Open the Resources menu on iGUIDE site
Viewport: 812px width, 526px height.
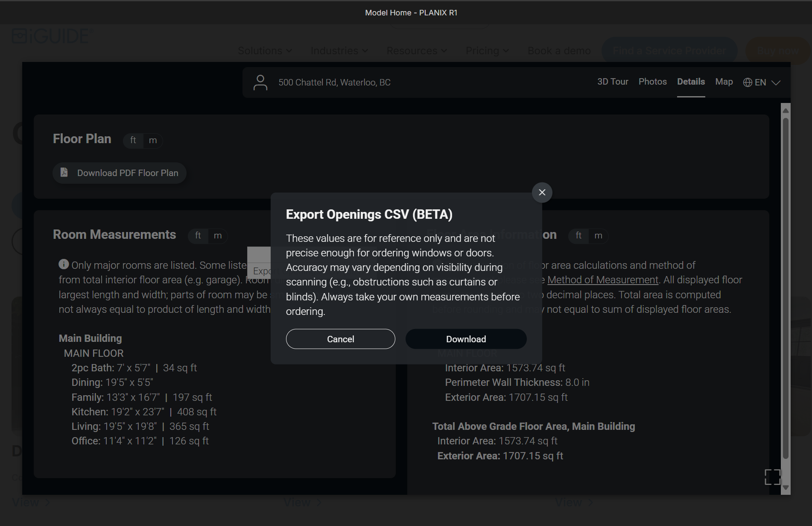tap(417, 51)
